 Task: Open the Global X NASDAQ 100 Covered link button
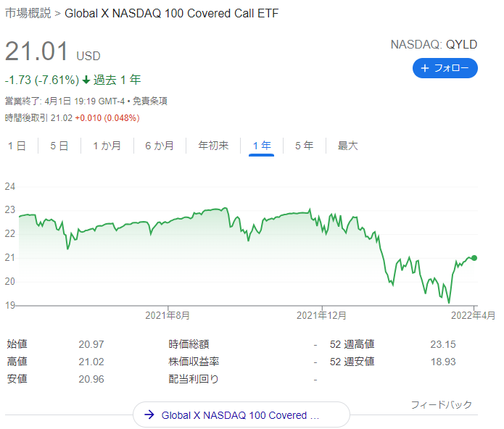coord(241,415)
